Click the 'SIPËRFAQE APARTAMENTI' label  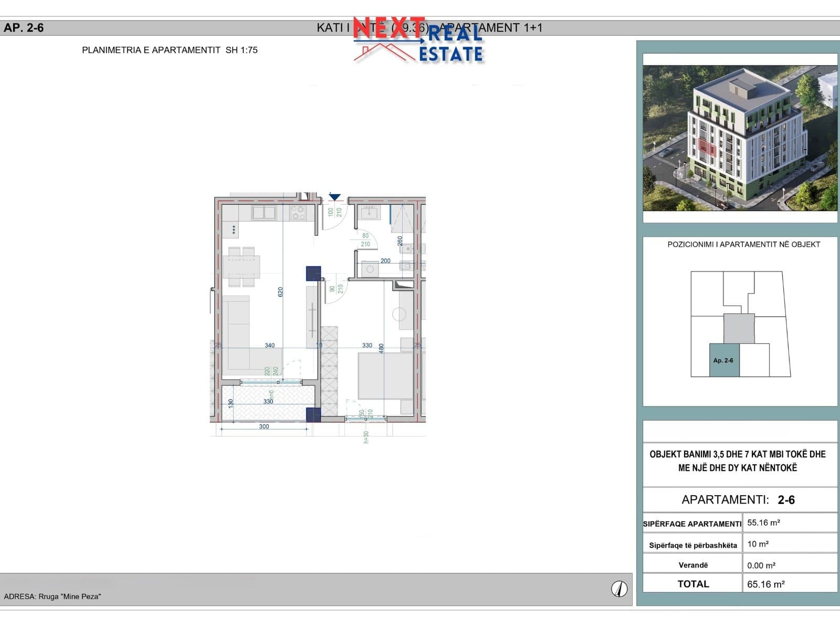pos(692,523)
